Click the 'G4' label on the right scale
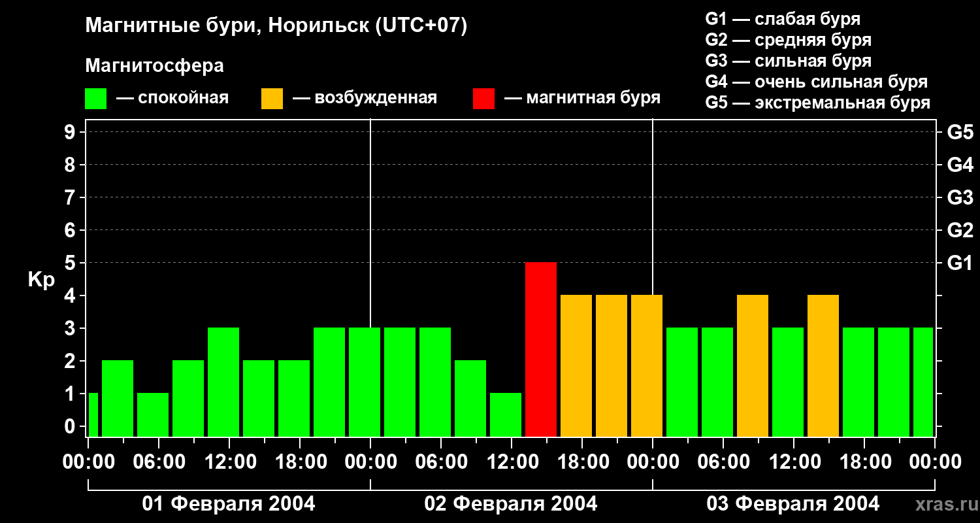The image size is (980, 523). point(960,165)
